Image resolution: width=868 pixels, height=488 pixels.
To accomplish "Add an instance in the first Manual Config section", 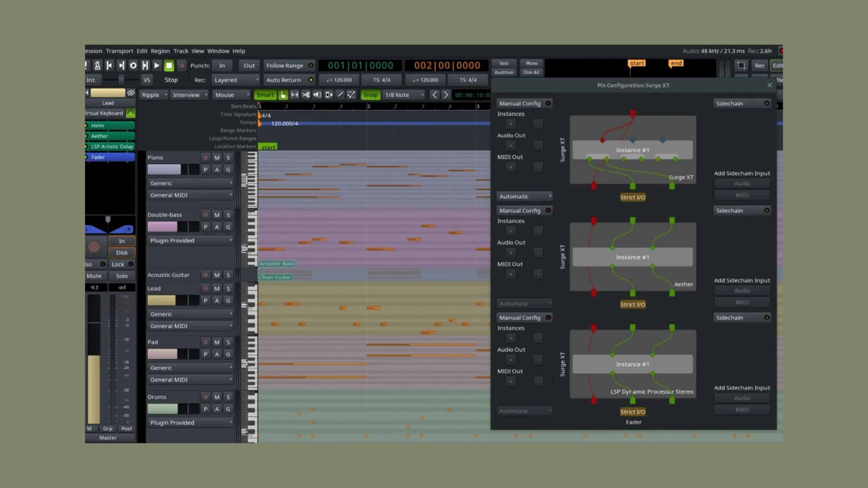I will tap(511, 124).
